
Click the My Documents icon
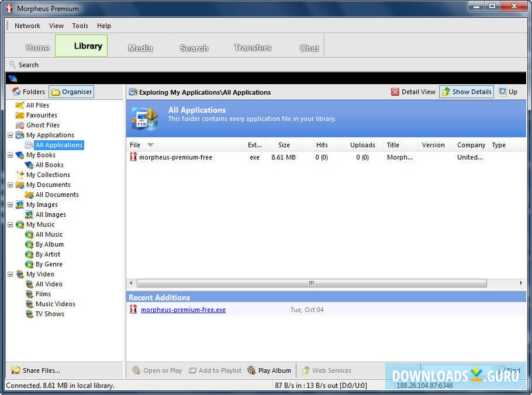[20, 185]
